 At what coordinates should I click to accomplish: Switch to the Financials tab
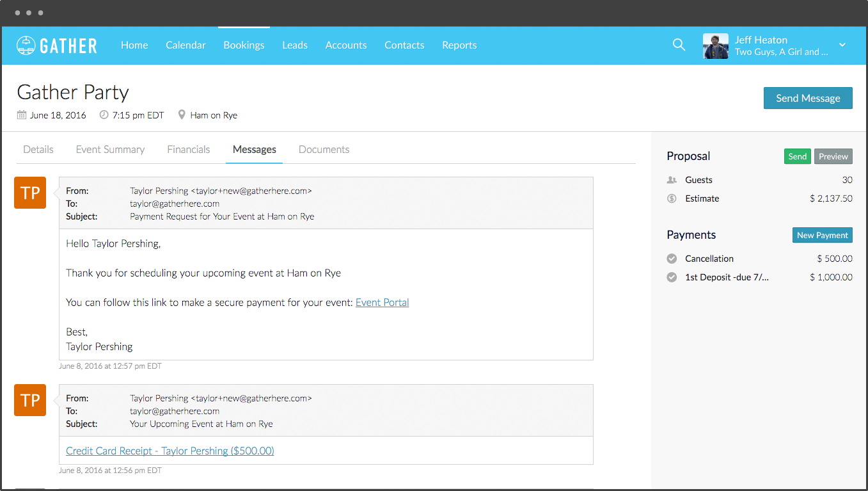(x=188, y=149)
